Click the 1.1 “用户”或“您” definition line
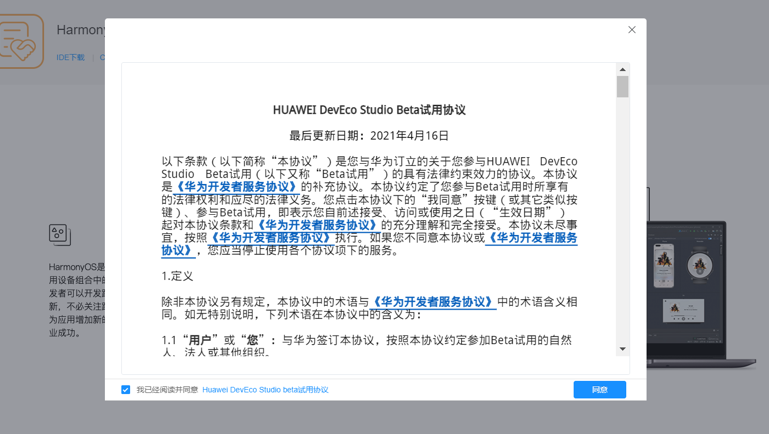 coord(367,346)
